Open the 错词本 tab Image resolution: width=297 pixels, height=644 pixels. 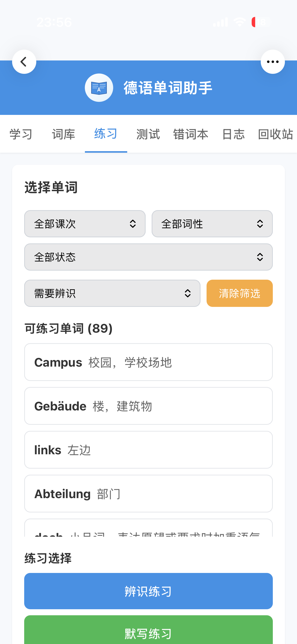pos(191,134)
